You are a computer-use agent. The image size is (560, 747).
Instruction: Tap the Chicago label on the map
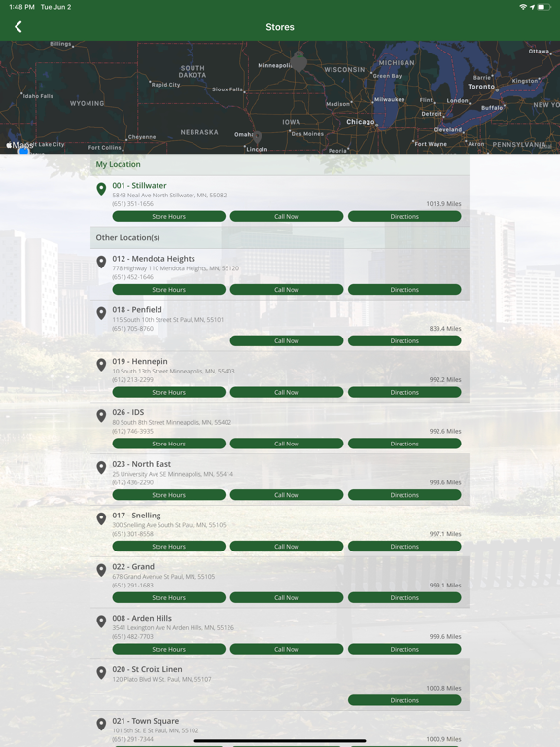pyautogui.click(x=361, y=122)
